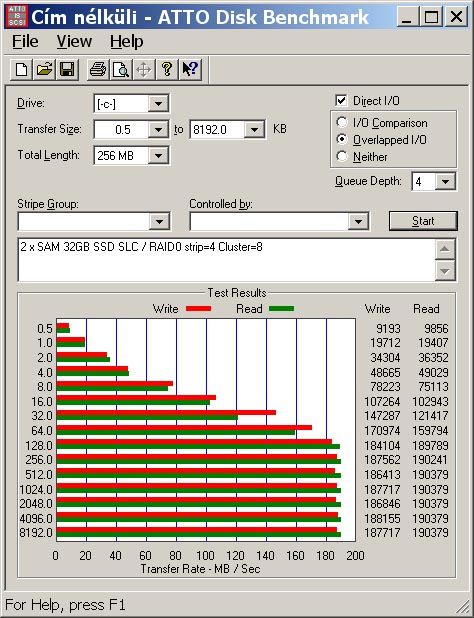The height and width of the screenshot is (618, 474).
Task: Click the 1024.0 transfer size row label
Action: tap(36, 489)
